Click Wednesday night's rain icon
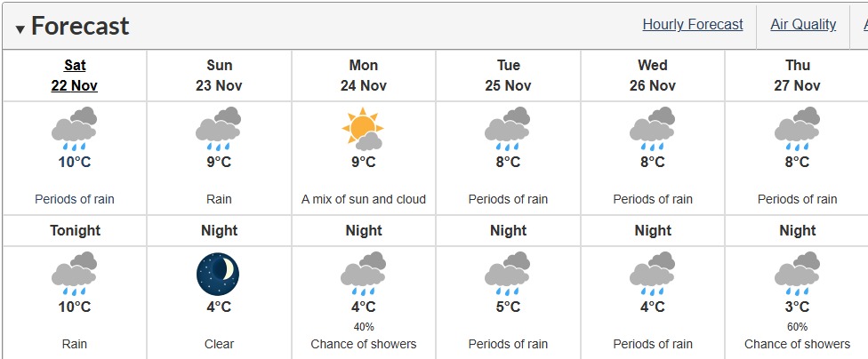Viewport: 868px width, 359px height. click(652, 273)
